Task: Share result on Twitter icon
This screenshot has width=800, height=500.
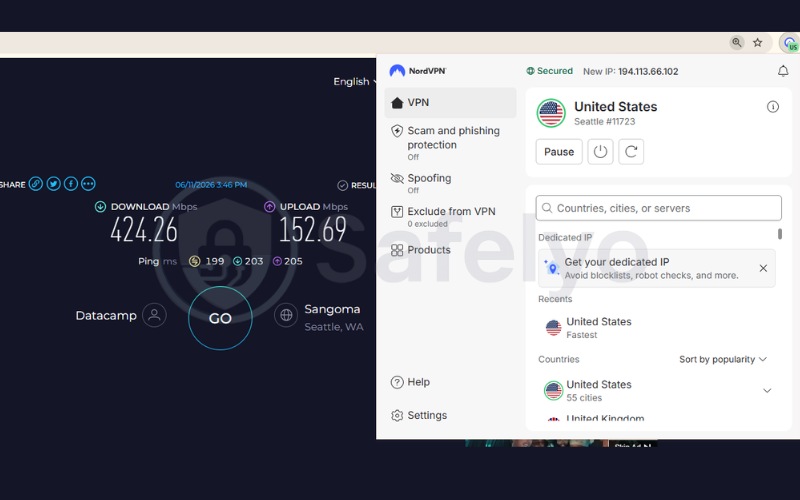Action: click(x=53, y=184)
